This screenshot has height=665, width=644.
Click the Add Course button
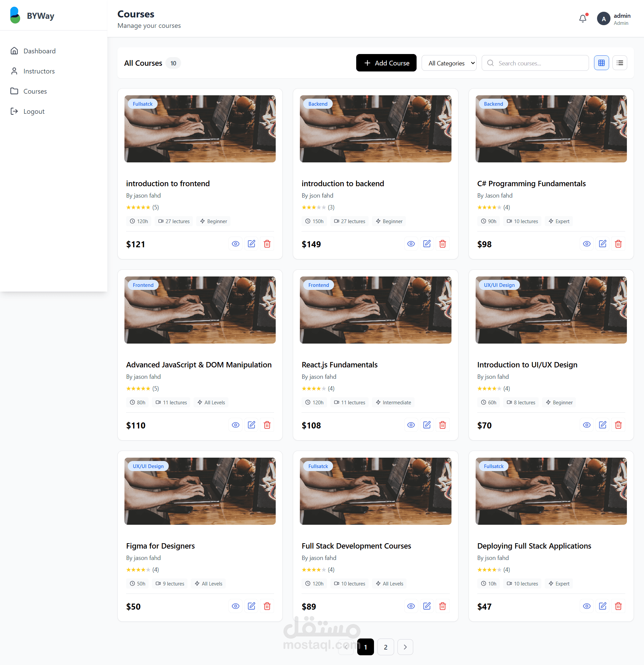tap(386, 63)
